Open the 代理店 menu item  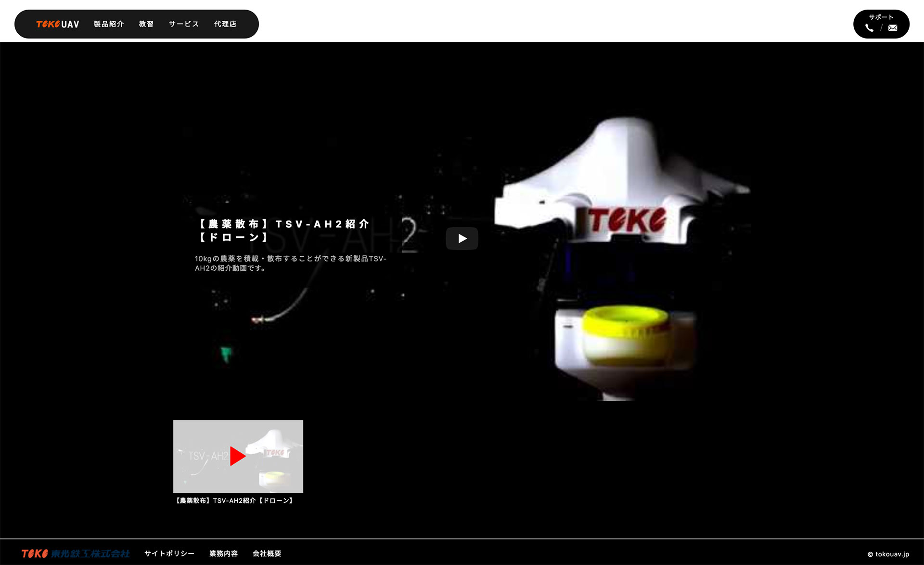pos(225,24)
